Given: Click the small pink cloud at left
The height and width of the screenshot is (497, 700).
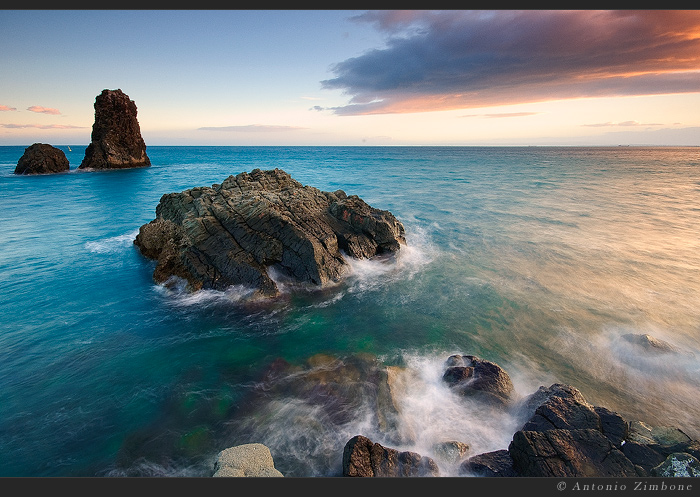Looking at the screenshot, I should pyautogui.click(x=43, y=110).
